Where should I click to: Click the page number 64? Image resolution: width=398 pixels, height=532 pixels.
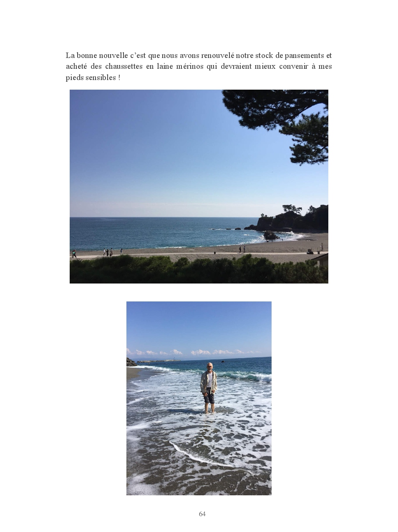[x=202, y=514]
